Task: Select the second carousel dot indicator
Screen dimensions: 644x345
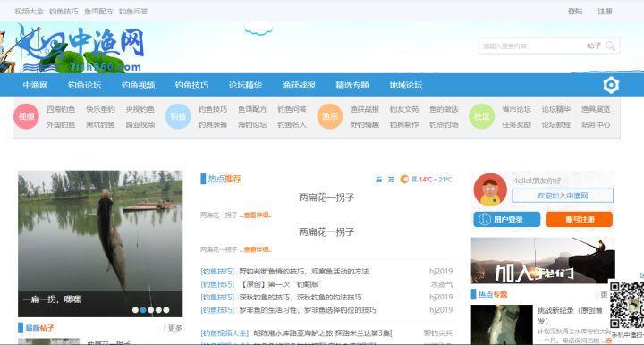Action: coord(143,310)
